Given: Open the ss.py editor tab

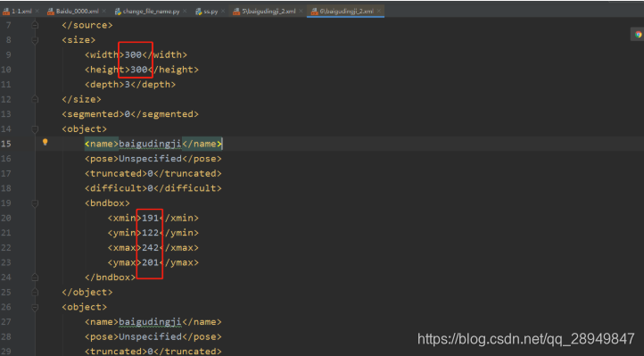Looking at the screenshot, I should click(x=211, y=11).
